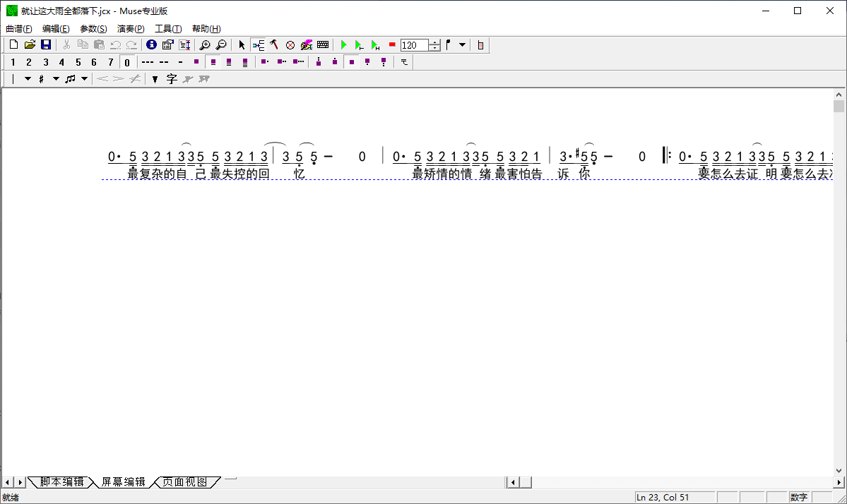
Task: Toggle the 0 rest button in the number row
Action: (126, 61)
